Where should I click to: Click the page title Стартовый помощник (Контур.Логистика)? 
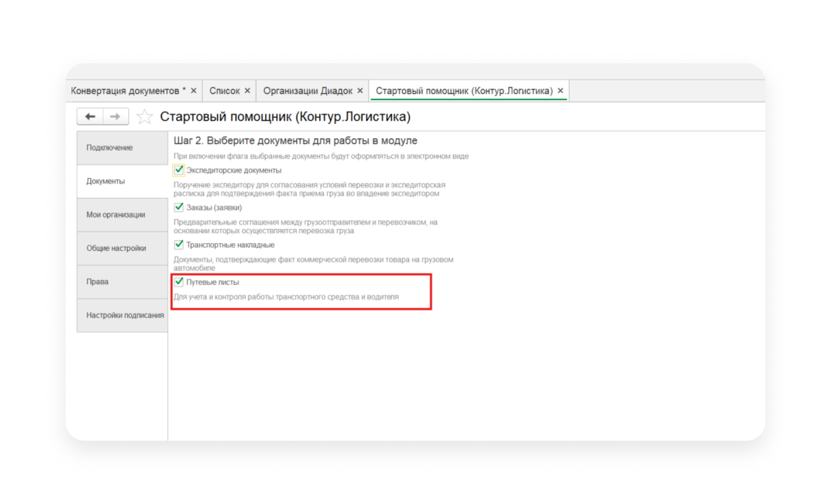[285, 117]
